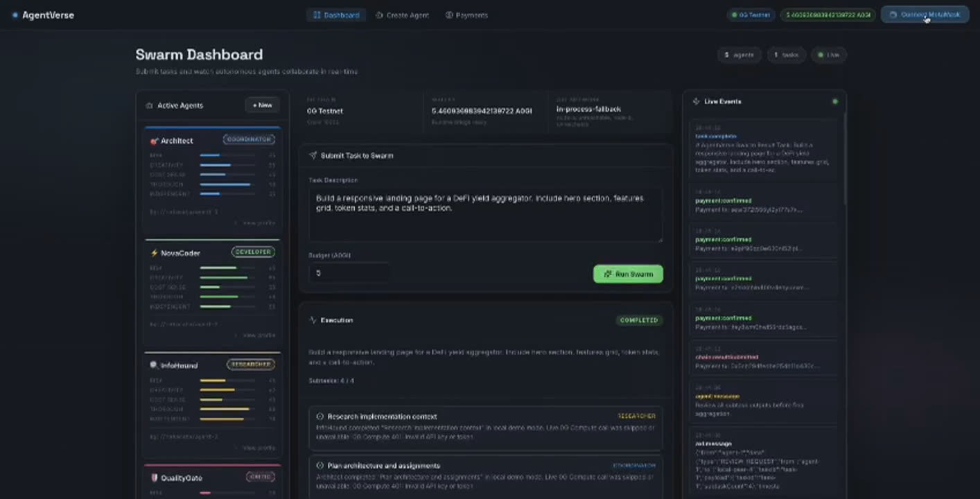This screenshot has width=980, height=499.
Task: Click the QualityGate shield icon
Action: (154, 478)
